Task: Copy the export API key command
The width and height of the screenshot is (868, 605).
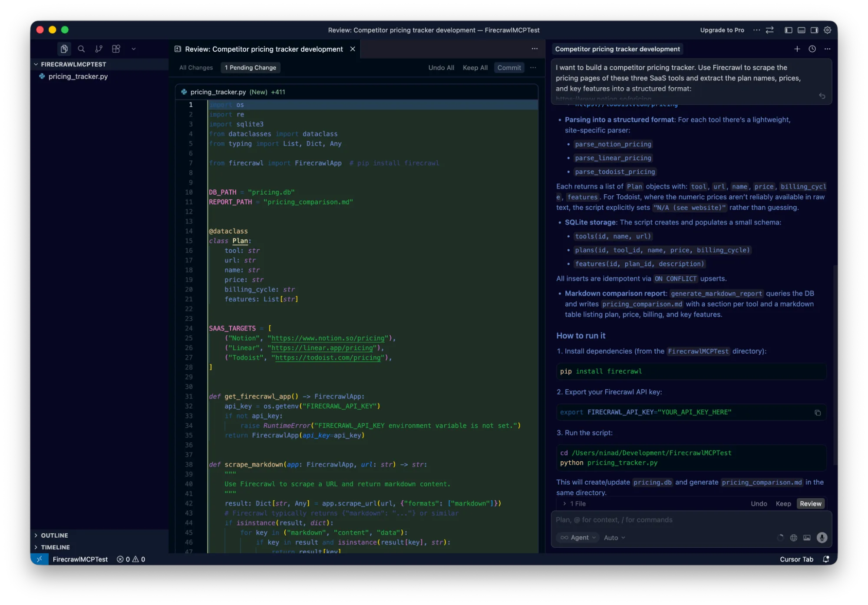Action: click(817, 413)
